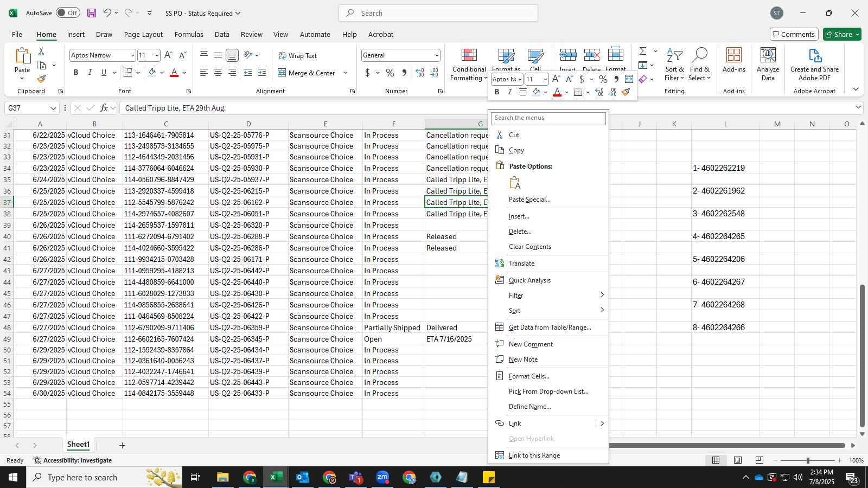The image size is (868, 488).
Task: Choose Format Cells from context menu
Action: pyautogui.click(x=548, y=376)
